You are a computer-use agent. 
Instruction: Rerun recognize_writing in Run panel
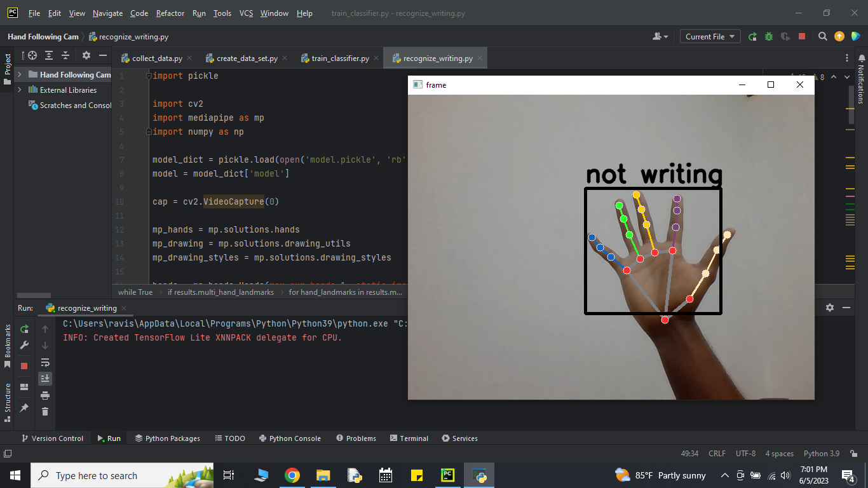click(x=24, y=329)
